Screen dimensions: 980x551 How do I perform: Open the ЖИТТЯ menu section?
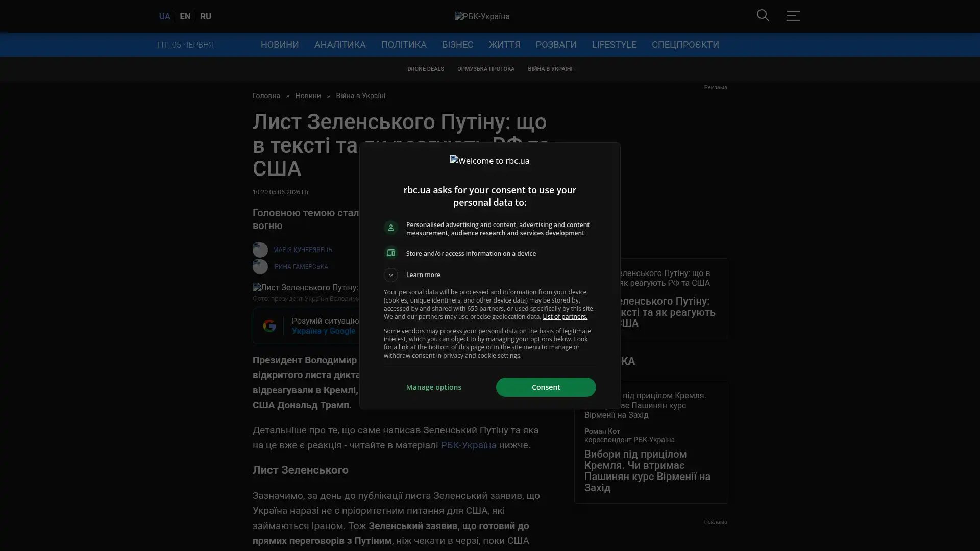[504, 45]
